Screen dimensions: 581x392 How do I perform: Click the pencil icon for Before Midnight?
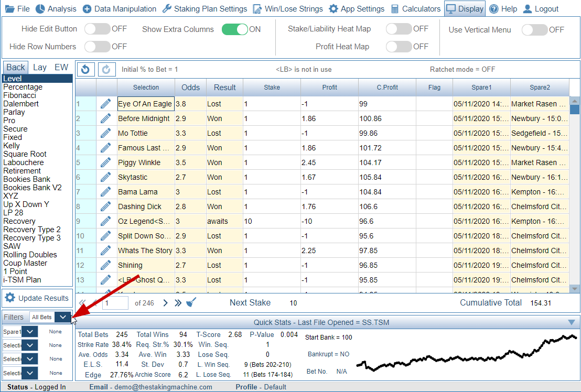[x=105, y=118]
